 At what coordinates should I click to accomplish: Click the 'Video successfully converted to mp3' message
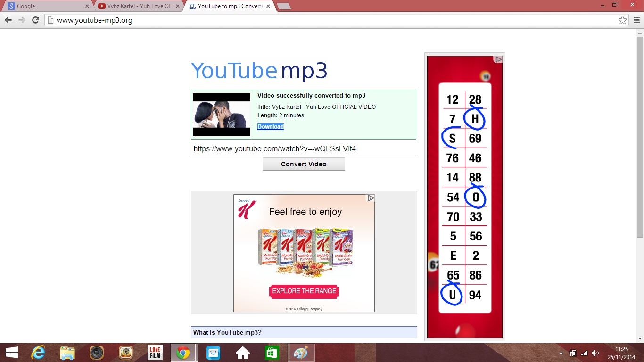311,96
